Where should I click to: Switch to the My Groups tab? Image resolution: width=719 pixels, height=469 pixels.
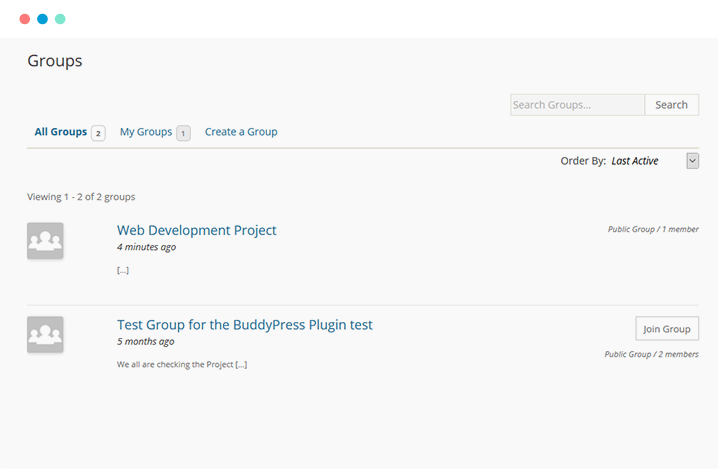(146, 132)
